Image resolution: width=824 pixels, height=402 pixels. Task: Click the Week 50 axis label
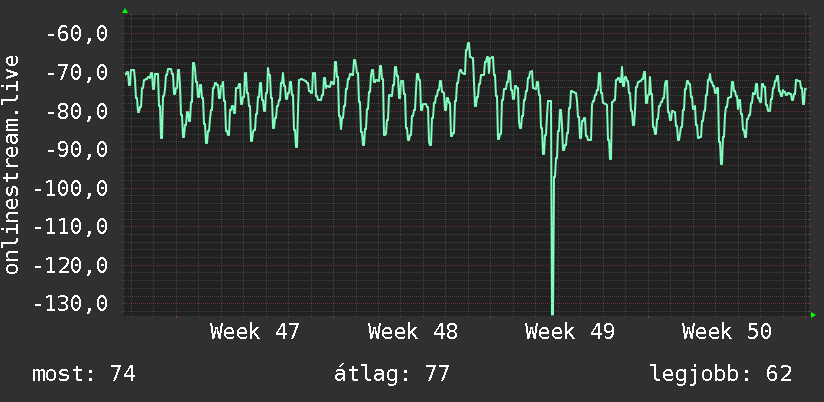(727, 332)
